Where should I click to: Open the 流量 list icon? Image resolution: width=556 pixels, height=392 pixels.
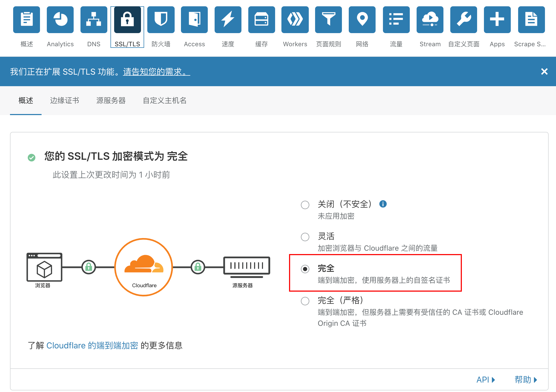396,20
